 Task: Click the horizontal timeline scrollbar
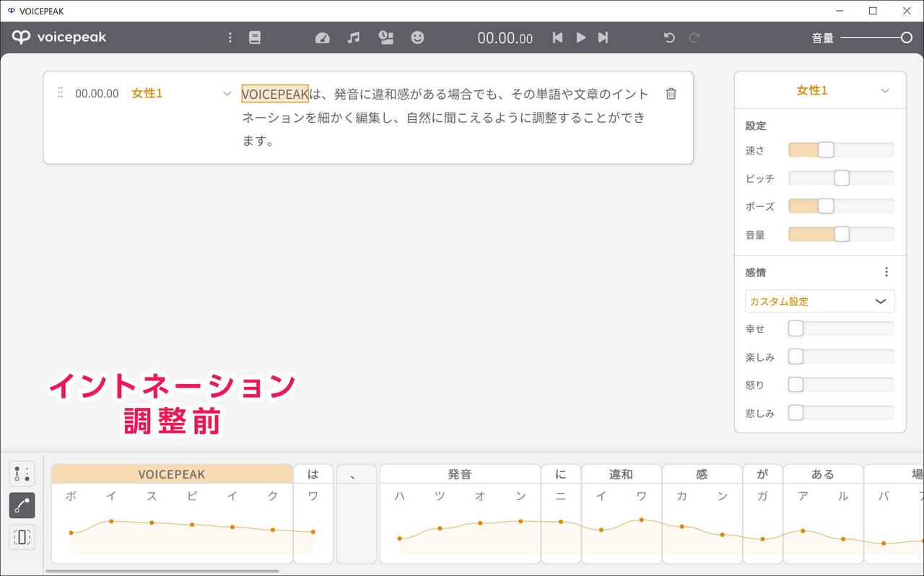click(x=162, y=571)
